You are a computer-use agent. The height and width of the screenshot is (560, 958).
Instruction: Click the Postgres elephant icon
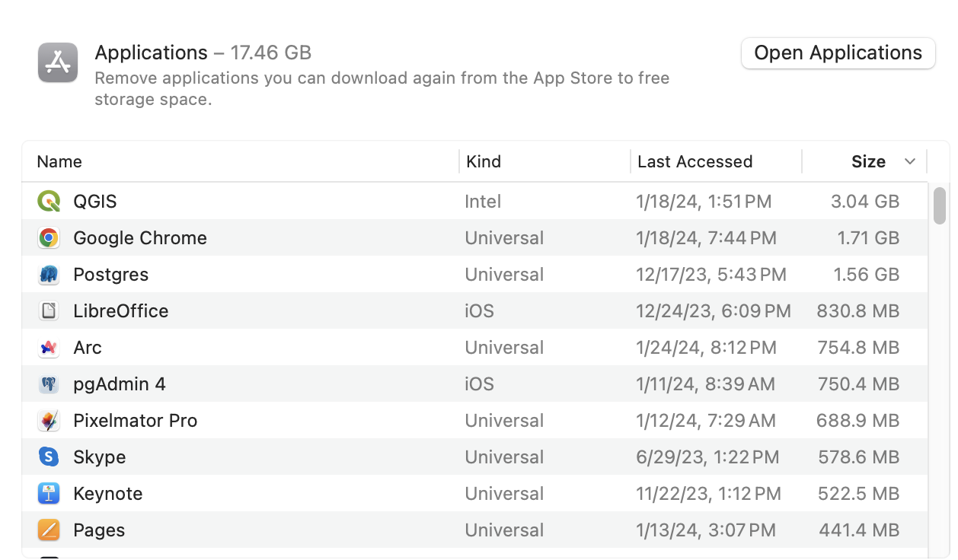tap(49, 275)
